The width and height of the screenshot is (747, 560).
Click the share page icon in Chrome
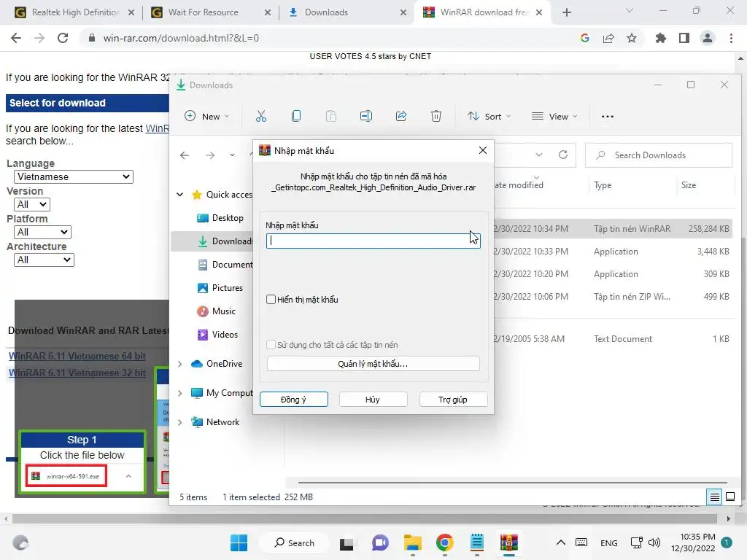click(608, 38)
